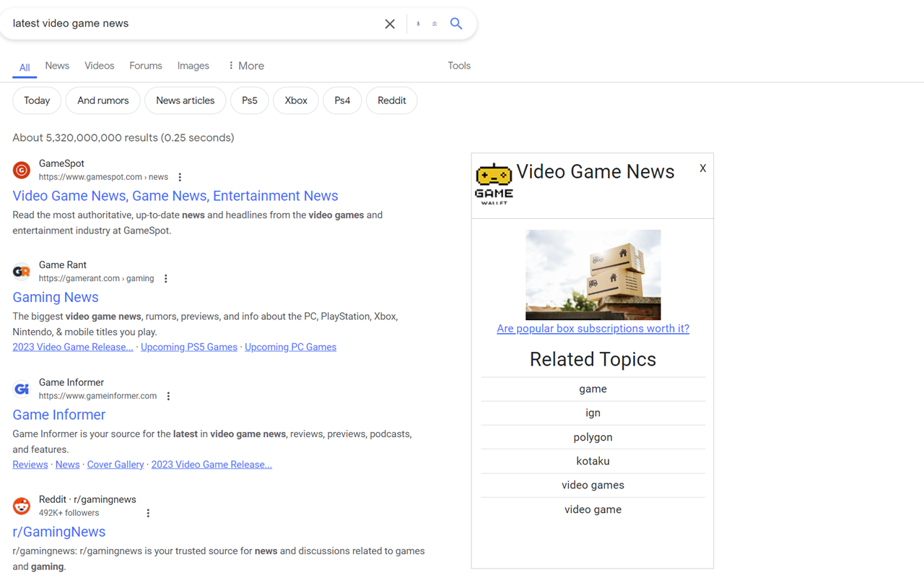924x578 pixels.
Task: Clear the search box with the X icon
Action: pos(390,24)
